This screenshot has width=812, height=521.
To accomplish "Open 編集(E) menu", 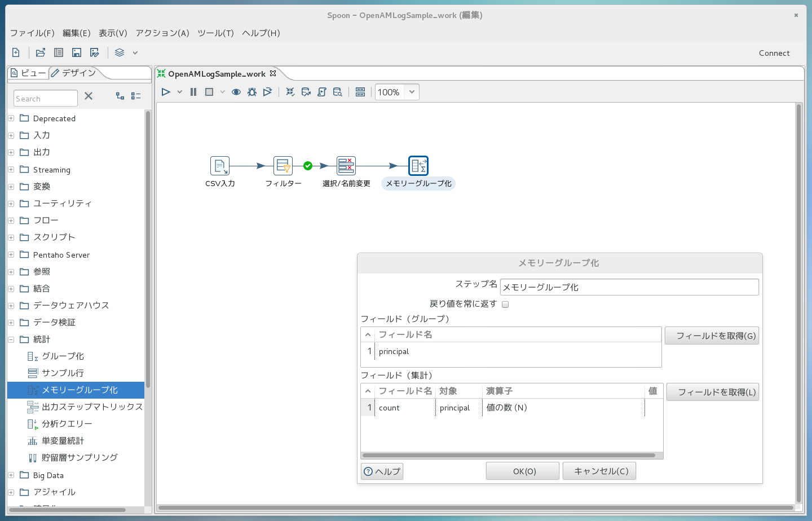I will [x=77, y=33].
